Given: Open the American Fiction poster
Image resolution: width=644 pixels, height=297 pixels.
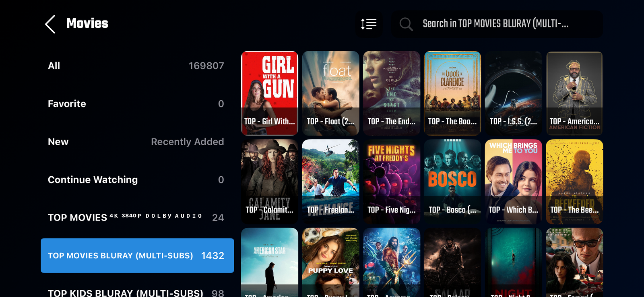Looking at the screenshot, I should point(574,93).
